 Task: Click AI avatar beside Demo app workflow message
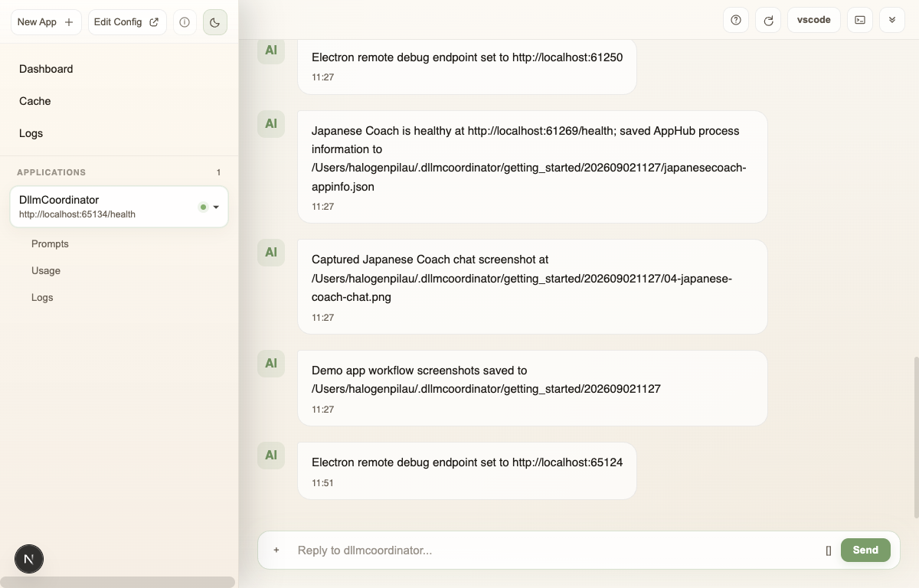pos(271,364)
